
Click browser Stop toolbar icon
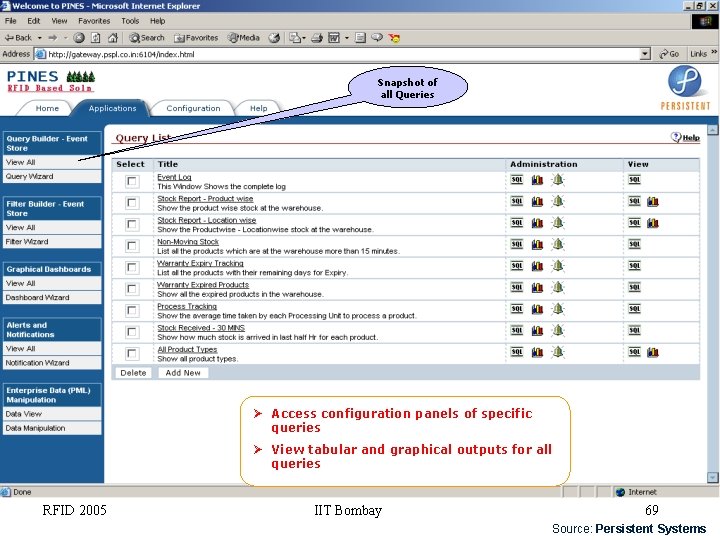[x=79, y=38]
